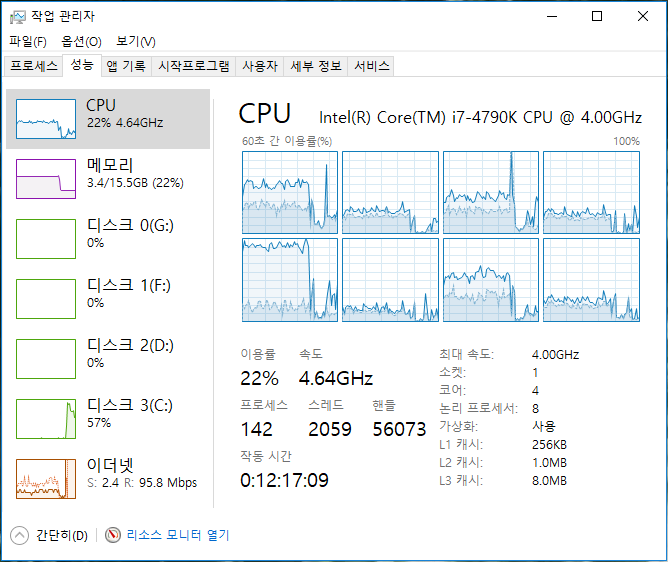This screenshot has height=562, width=668.
Task: Open the 파일(F) menu
Action: (x=28, y=42)
